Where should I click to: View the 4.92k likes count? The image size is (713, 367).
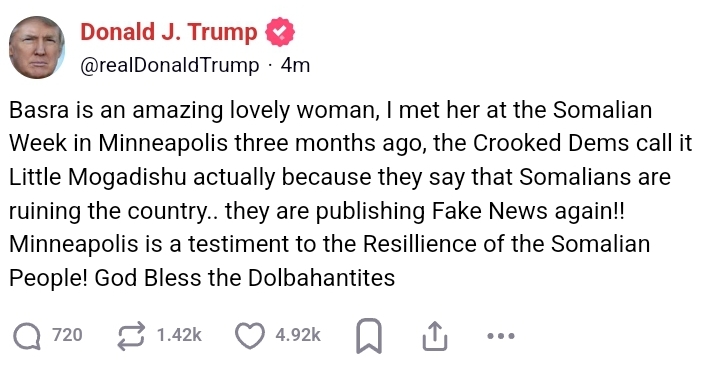click(298, 335)
